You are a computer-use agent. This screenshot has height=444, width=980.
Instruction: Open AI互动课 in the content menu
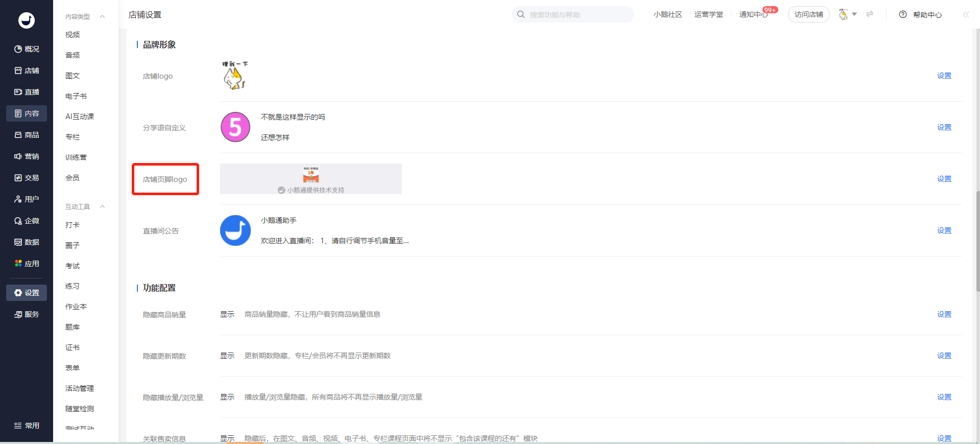(x=80, y=116)
